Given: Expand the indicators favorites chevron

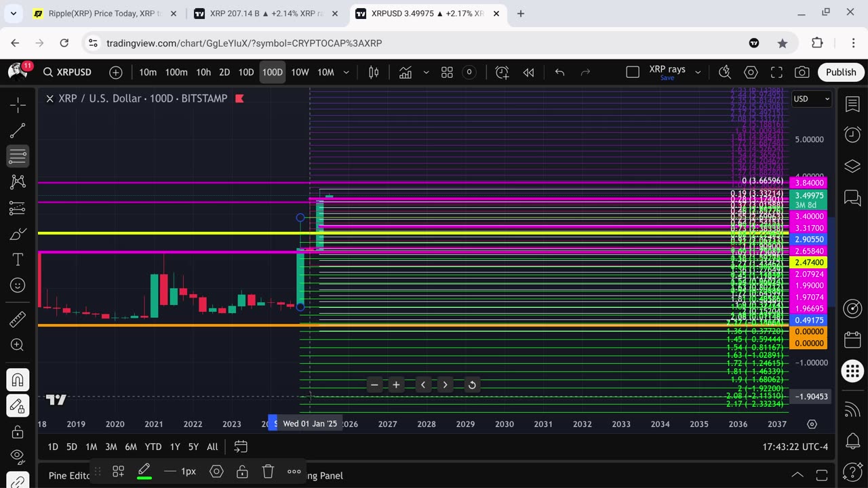Looking at the screenshot, I should pos(426,72).
